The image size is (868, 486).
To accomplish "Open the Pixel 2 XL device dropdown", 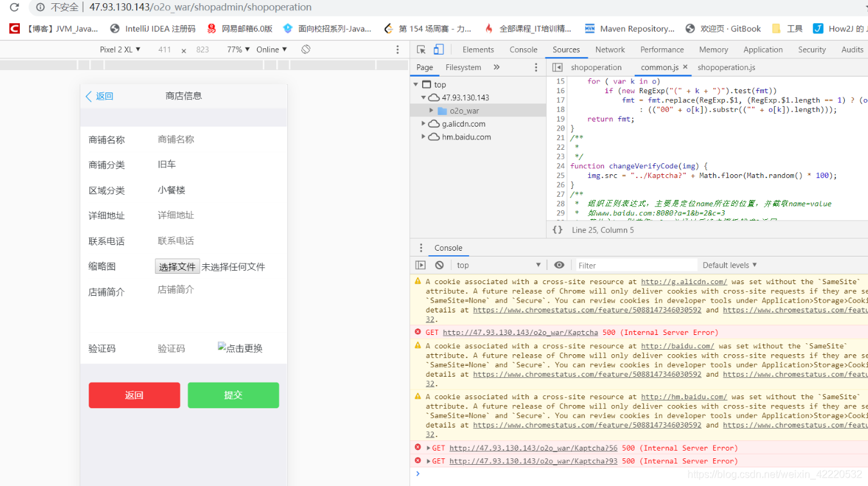I will pyautogui.click(x=120, y=49).
